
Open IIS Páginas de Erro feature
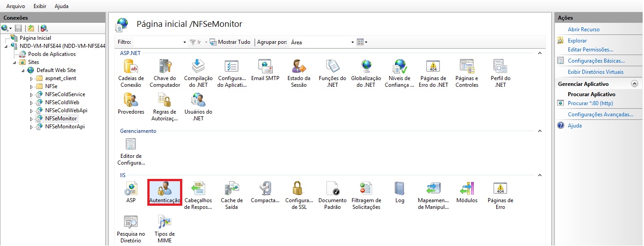[500, 195]
